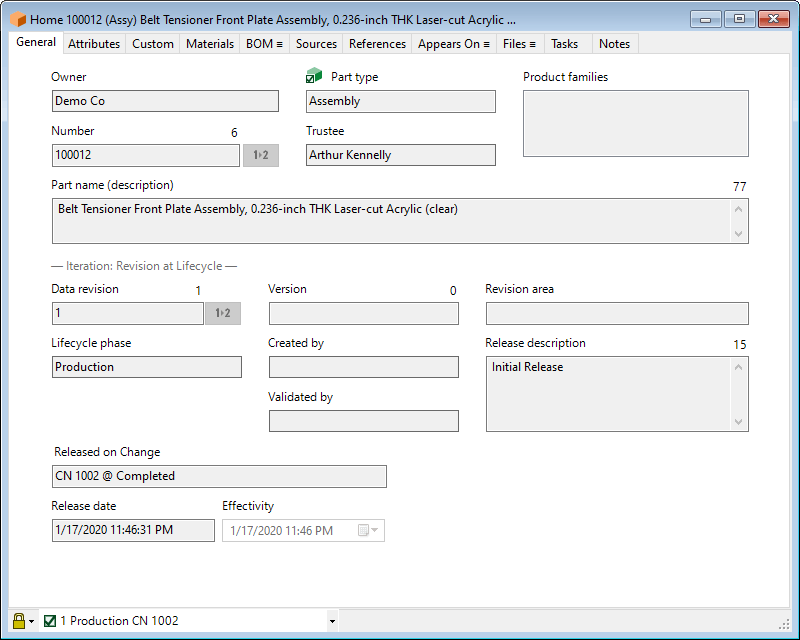Switch to the General tab
This screenshot has height=640, width=800.
[x=36, y=42]
